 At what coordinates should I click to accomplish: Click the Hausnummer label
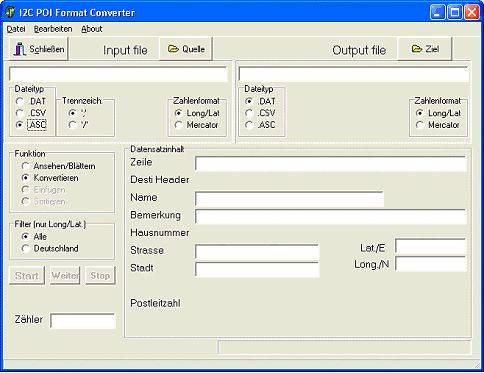(x=160, y=233)
